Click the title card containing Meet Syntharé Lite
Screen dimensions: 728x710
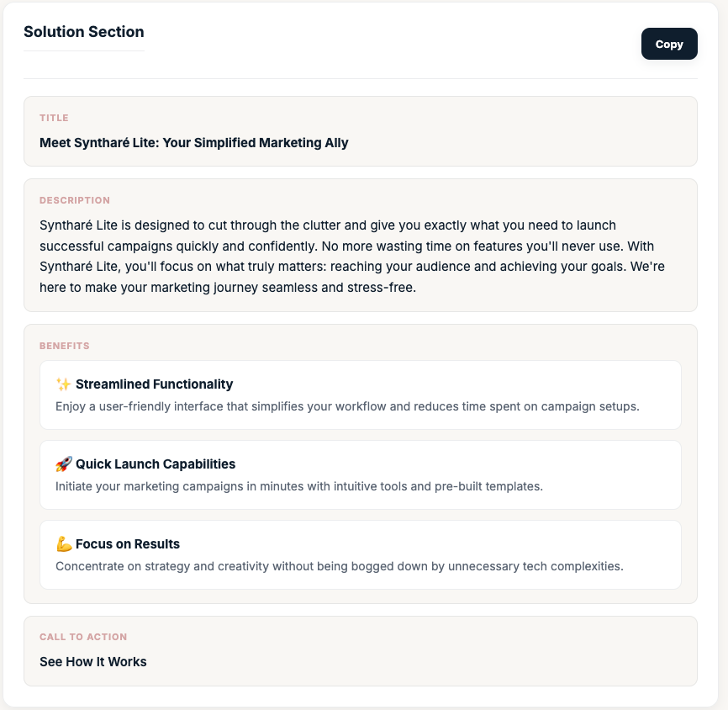360,131
